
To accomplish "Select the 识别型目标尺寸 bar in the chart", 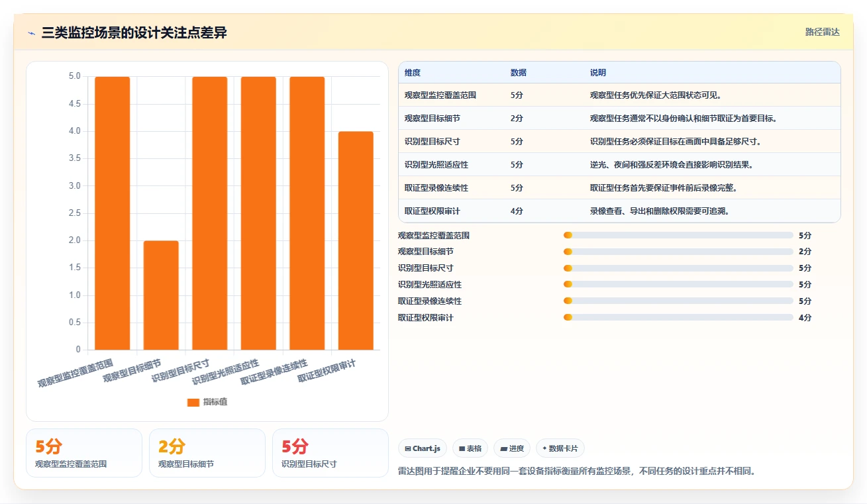I will pos(210,213).
